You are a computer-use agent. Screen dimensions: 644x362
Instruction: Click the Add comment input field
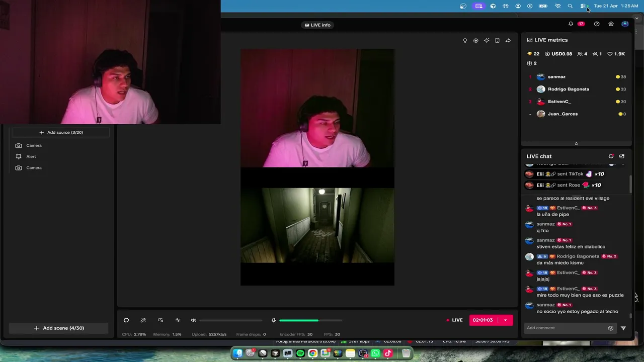pyautogui.click(x=566, y=328)
